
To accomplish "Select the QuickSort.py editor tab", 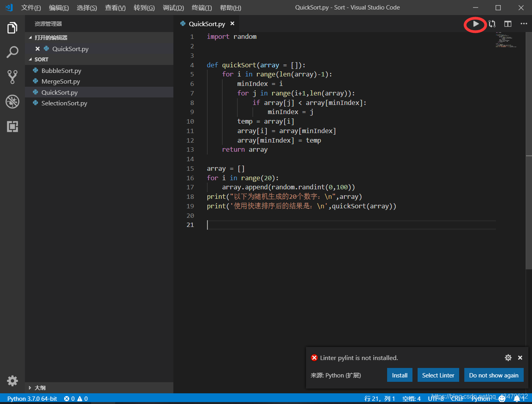I will [207, 24].
